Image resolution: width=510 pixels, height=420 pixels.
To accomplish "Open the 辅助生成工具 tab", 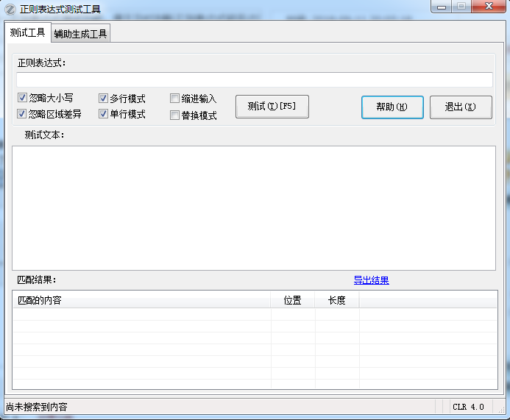I will click(x=80, y=34).
